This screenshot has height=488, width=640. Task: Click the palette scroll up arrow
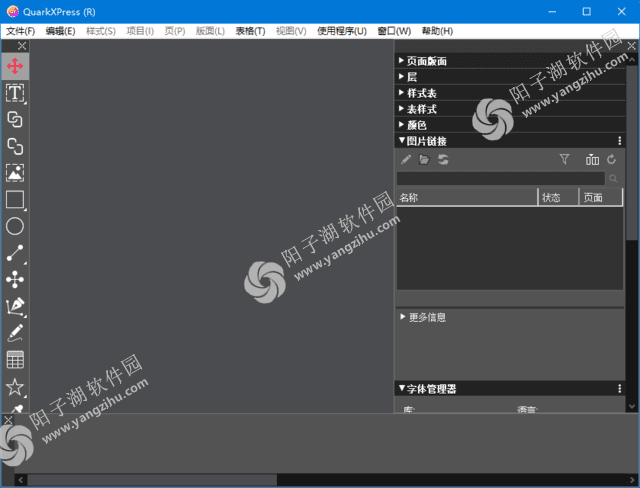click(x=632, y=60)
